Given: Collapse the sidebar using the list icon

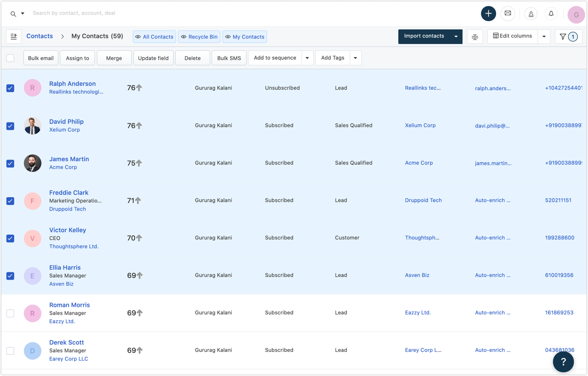Looking at the screenshot, I should (x=13, y=36).
